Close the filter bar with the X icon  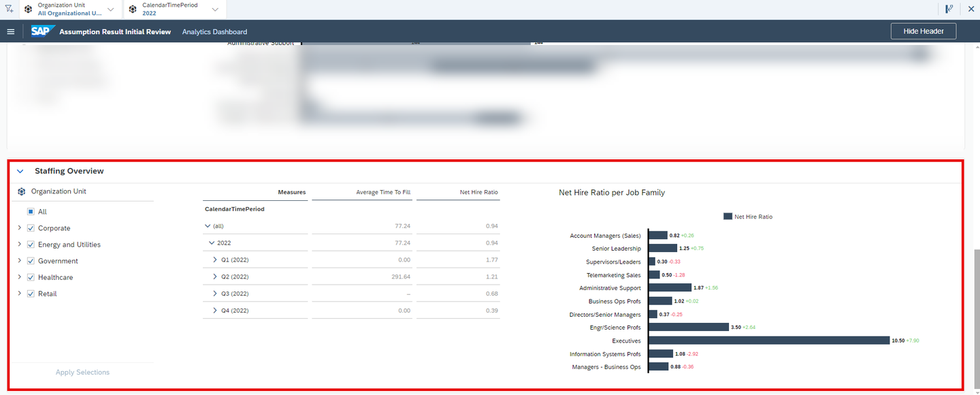971,9
